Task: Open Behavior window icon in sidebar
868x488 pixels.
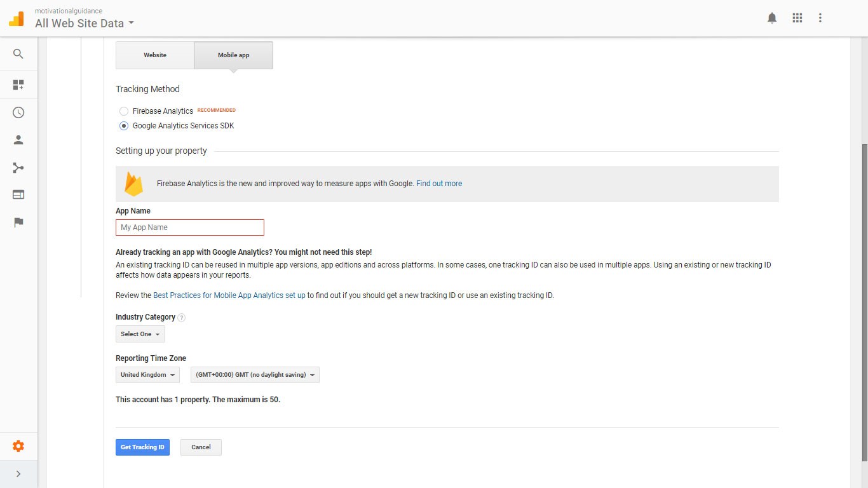Action: pyautogui.click(x=18, y=195)
